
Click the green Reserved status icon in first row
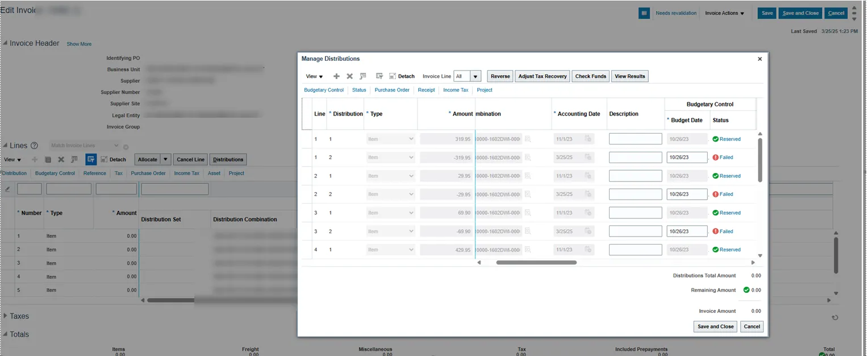pyautogui.click(x=716, y=139)
